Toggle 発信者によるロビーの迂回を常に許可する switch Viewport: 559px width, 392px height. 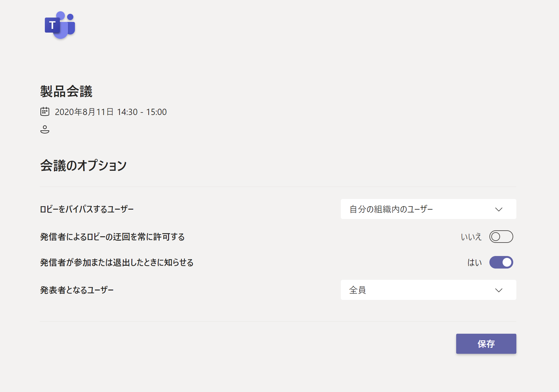(x=501, y=237)
